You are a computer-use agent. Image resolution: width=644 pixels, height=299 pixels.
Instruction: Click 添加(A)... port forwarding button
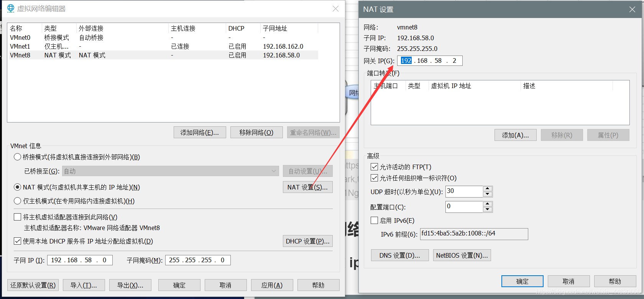point(516,135)
